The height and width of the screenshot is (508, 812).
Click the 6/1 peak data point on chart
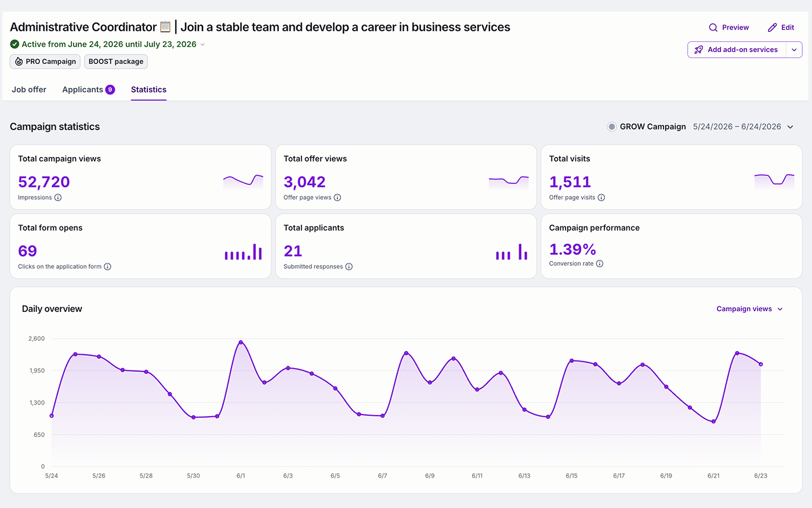pyautogui.click(x=241, y=343)
